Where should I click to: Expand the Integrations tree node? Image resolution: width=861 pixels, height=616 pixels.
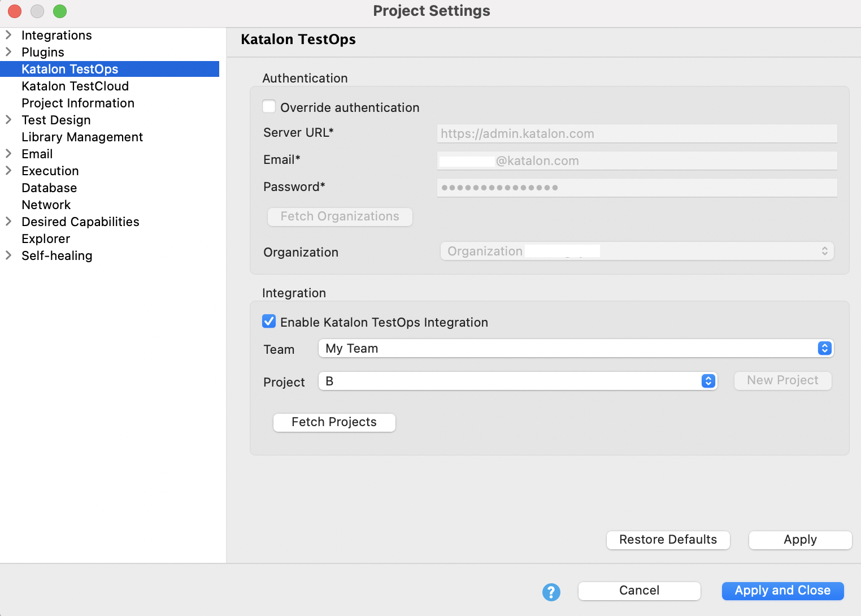(8, 35)
